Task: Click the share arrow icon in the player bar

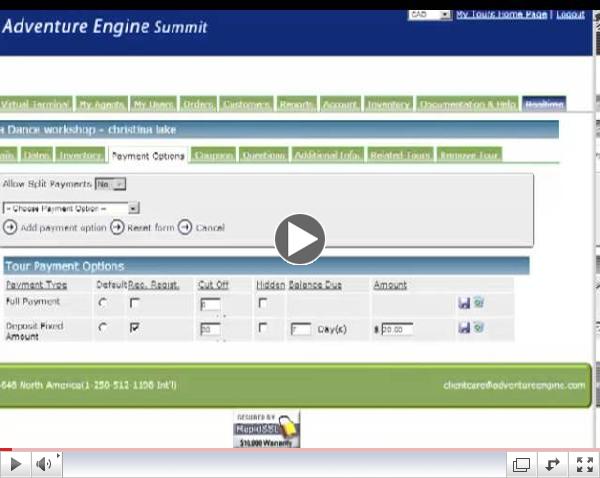Action: click(552, 465)
